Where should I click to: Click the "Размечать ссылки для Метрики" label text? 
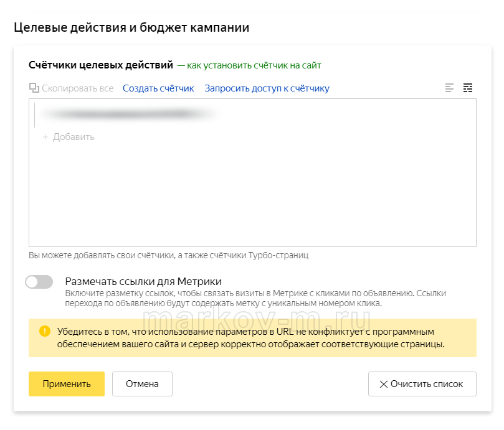pyautogui.click(x=143, y=281)
